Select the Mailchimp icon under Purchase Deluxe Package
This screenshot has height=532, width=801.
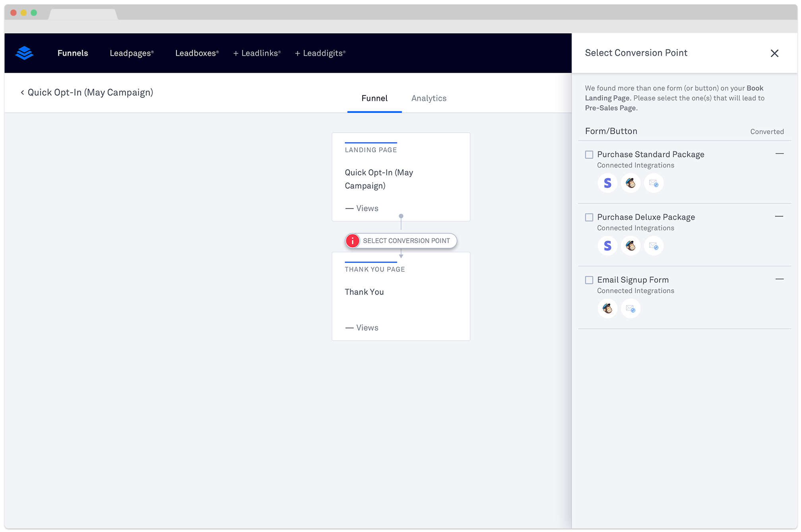630,246
